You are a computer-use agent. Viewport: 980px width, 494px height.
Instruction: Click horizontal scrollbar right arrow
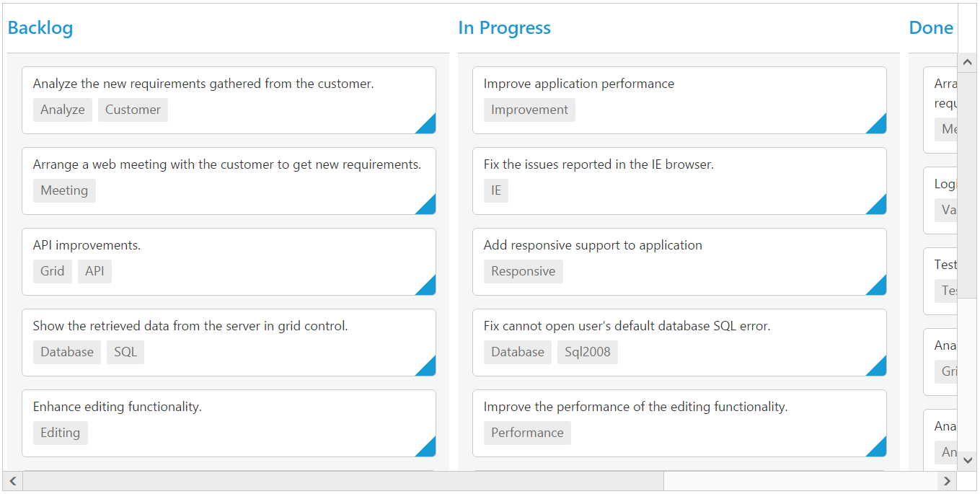[948, 481]
